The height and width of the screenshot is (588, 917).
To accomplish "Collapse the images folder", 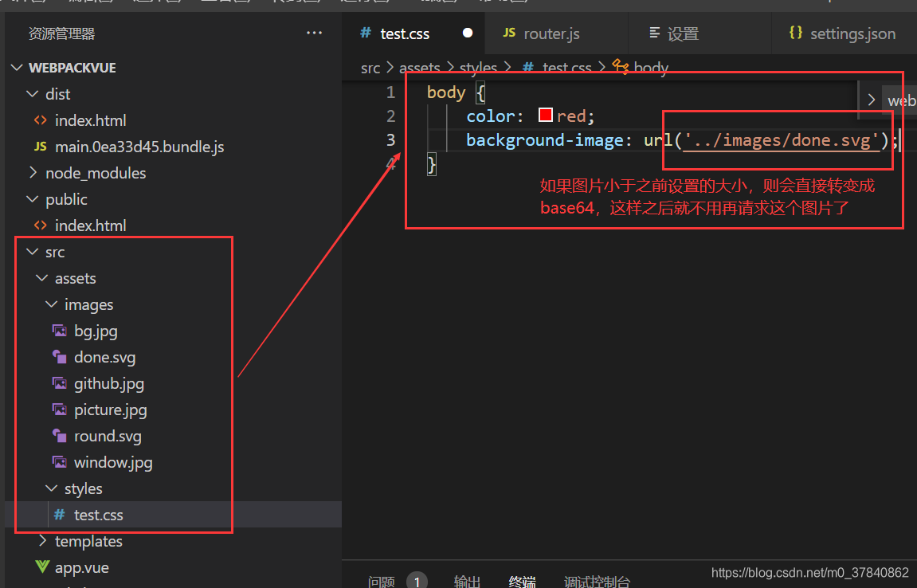I will [52, 304].
